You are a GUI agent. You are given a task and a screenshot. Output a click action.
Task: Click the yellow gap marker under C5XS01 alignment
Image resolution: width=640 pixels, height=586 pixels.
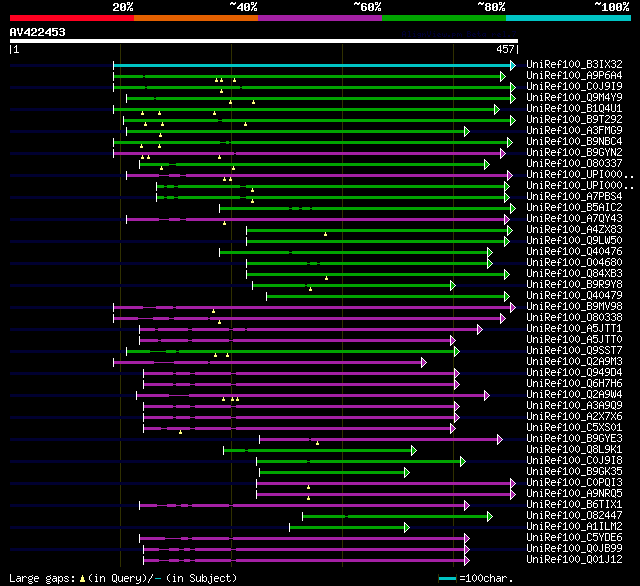[180, 432]
